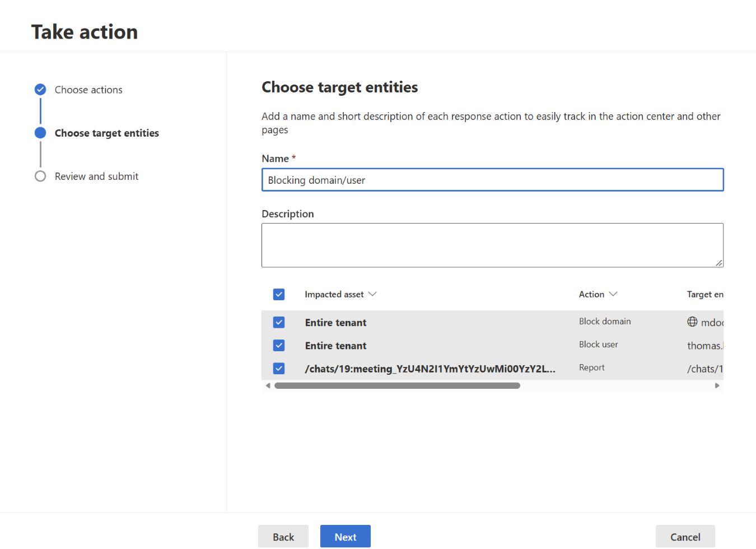
Task: Click the Block domain action cell
Action: click(x=605, y=321)
